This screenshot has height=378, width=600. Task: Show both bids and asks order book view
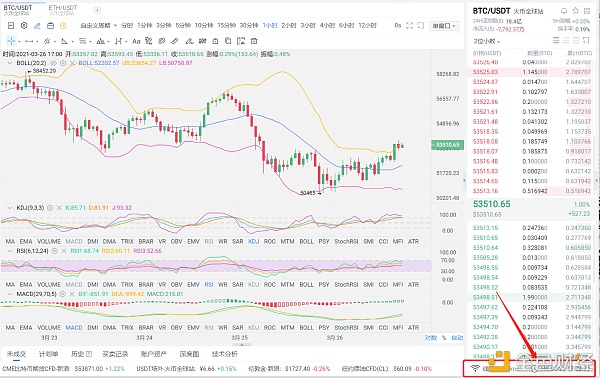[556, 40]
